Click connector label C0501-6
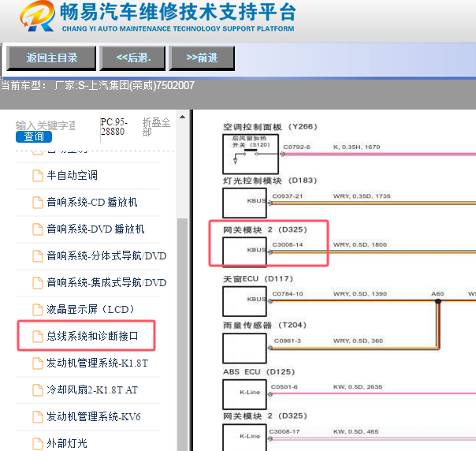476x451 pixels. point(284,387)
